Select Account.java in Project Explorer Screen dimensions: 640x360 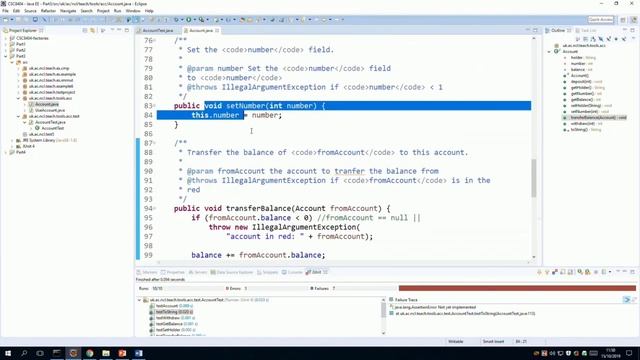(x=46, y=104)
